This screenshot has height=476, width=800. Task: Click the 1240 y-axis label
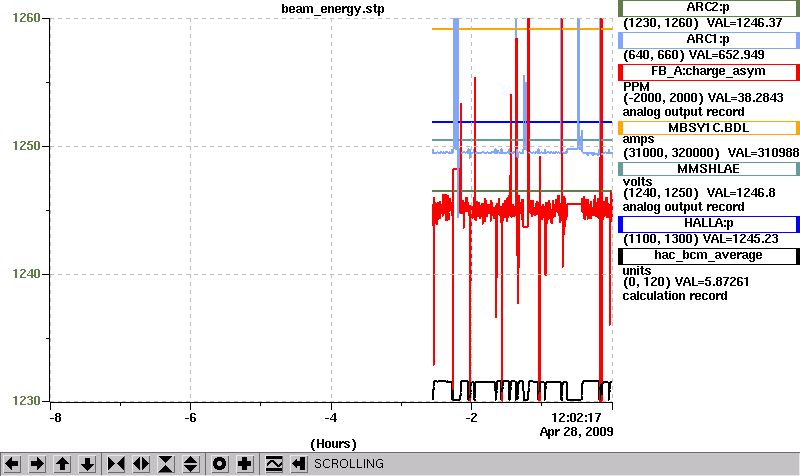(26, 274)
